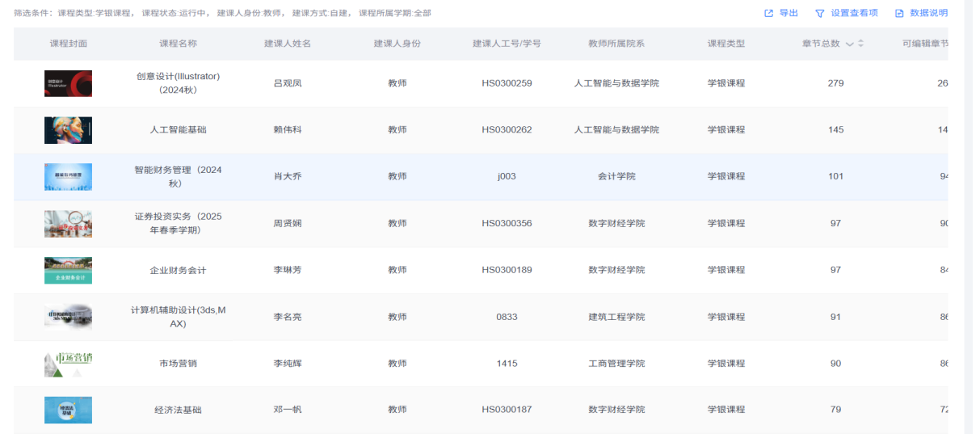Click the 导出 text label
Screen dimensions: 980x434
[789, 13]
